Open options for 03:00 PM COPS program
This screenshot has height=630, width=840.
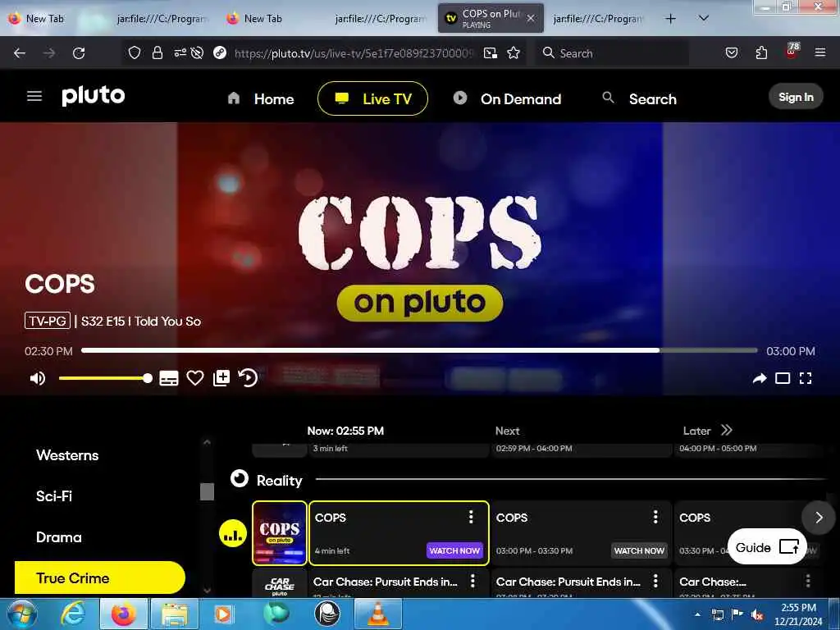click(655, 517)
